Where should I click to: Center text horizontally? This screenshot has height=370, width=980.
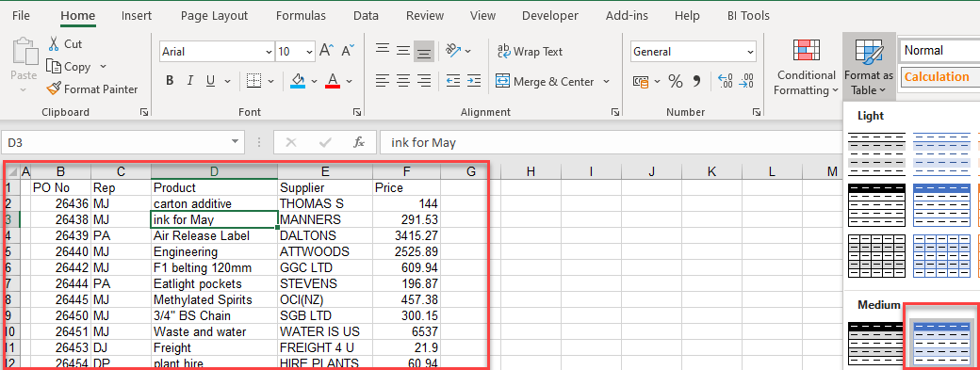(403, 80)
